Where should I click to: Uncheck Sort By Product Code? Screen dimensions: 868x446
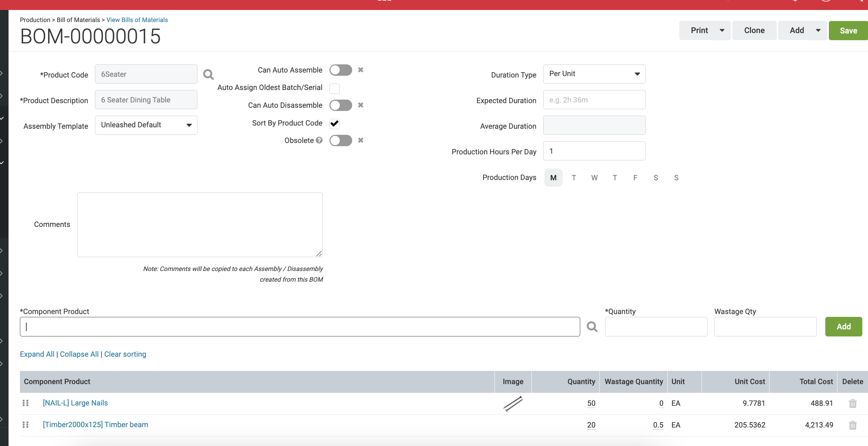[334, 123]
